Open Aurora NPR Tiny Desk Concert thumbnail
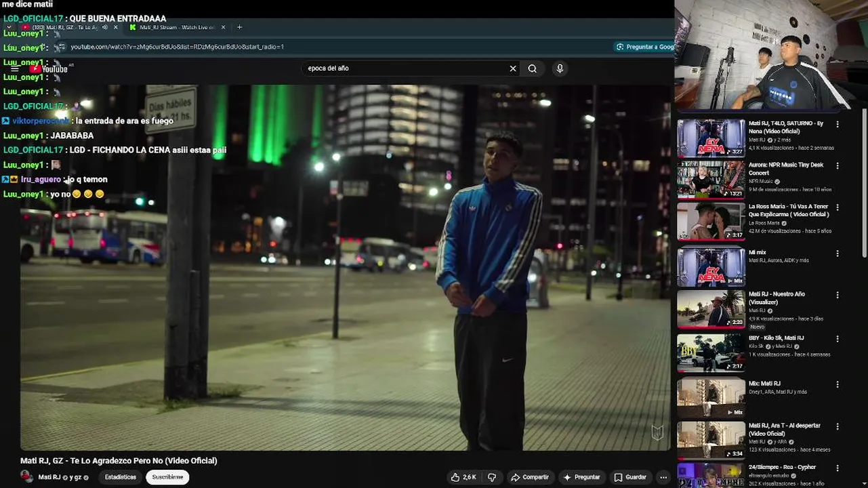Viewport: 868px width, 488px height. pyautogui.click(x=711, y=180)
